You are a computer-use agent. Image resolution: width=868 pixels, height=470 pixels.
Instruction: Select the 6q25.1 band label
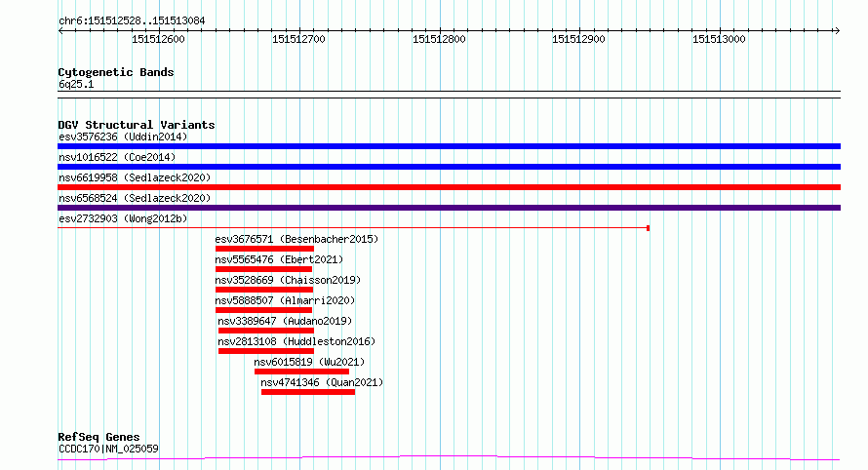[76, 84]
